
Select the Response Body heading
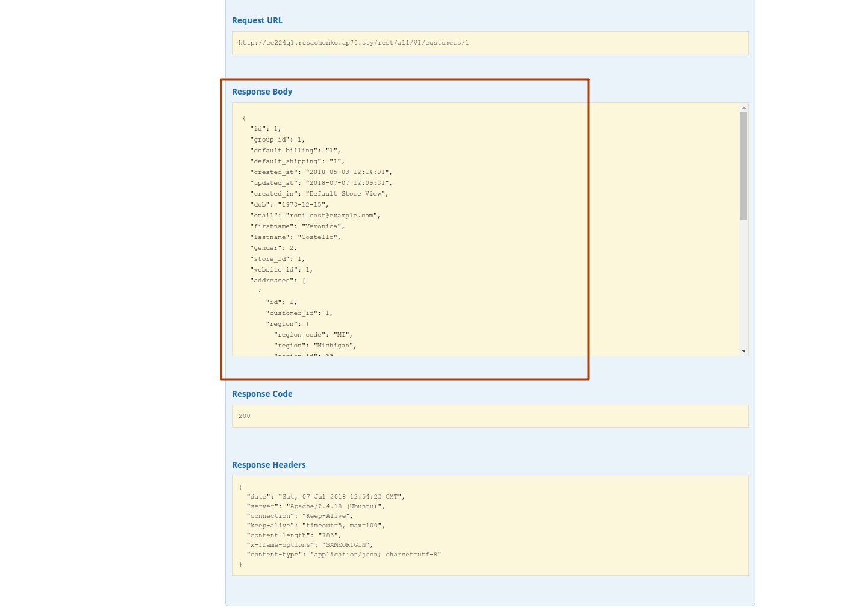262,92
